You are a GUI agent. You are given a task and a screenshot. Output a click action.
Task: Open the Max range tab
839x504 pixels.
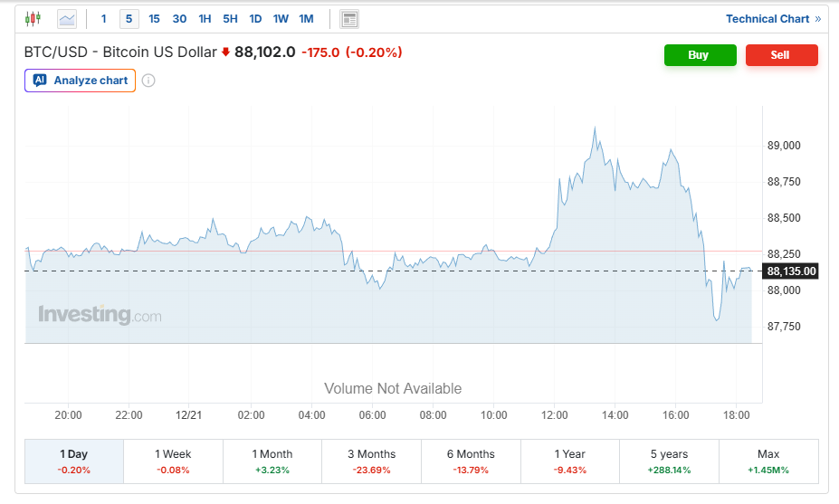coord(768,461)
